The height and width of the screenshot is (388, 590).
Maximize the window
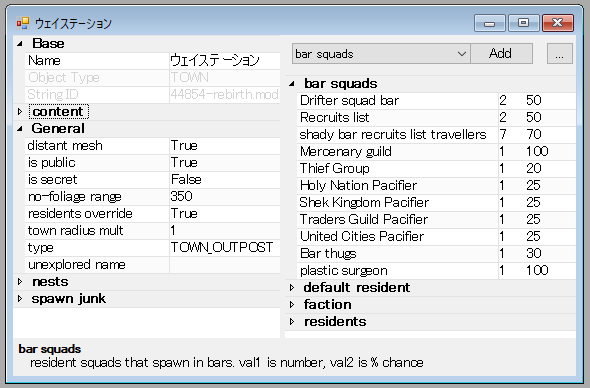tap(523, 23)
